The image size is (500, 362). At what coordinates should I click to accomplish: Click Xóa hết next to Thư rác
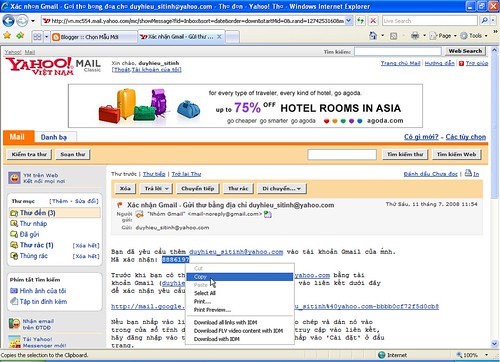(86, 246)
